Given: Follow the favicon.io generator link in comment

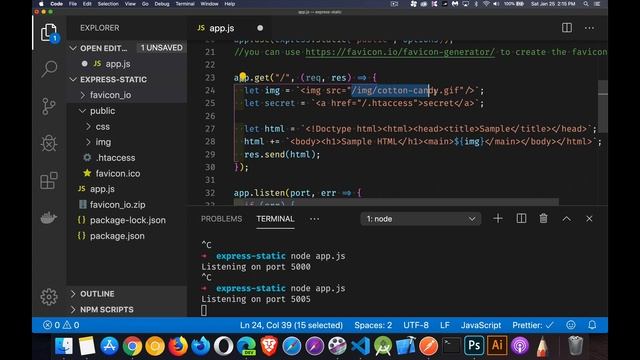Looking at the screenshot, I should tap(400, 52).
